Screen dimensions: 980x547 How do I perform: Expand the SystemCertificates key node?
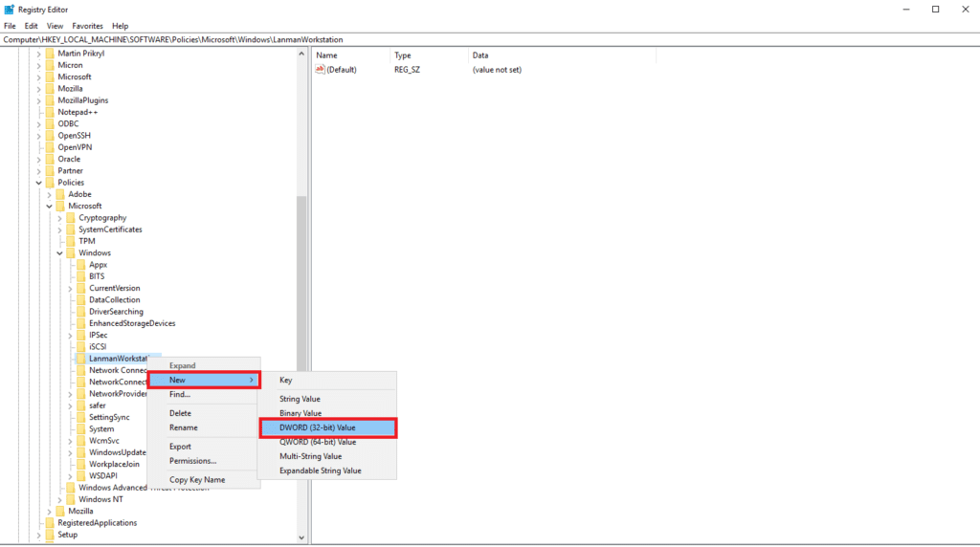(x=59, y=230)
